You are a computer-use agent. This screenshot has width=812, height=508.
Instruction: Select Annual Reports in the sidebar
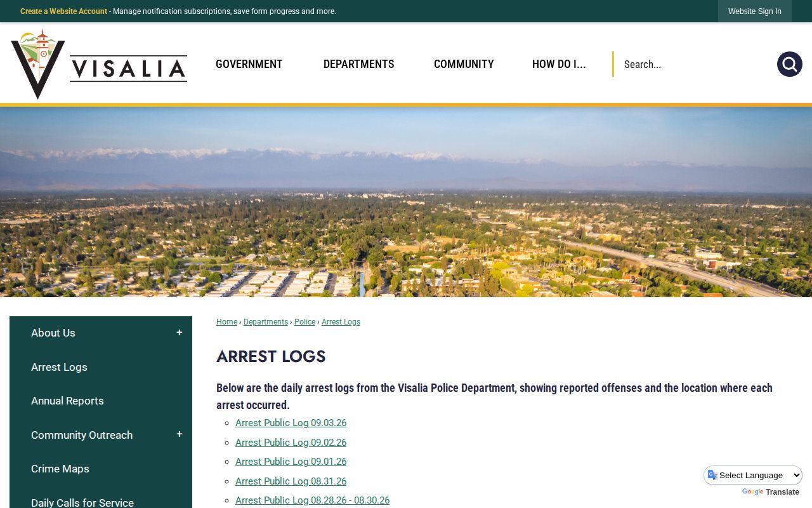(x=67, y=401)
